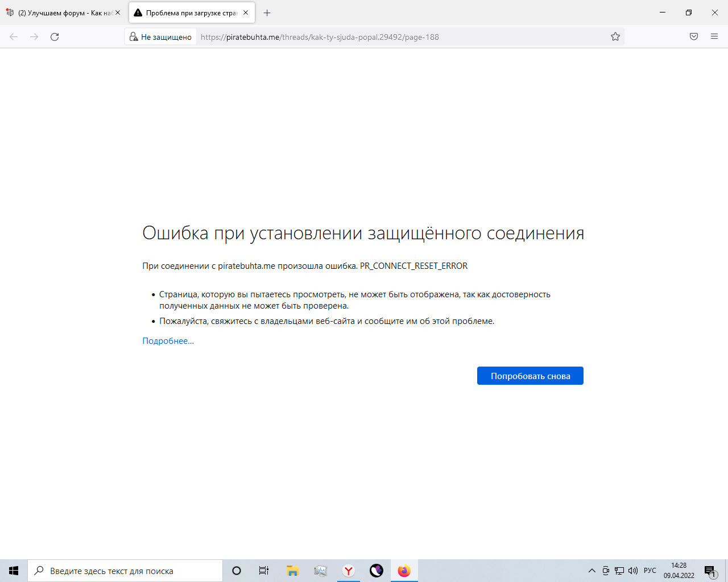Show hidden system tray icons
This screenshot has height=582, width=728.
click(591, 571)
